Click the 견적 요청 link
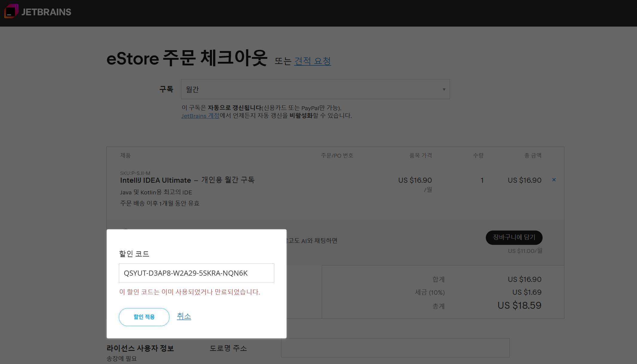 coord(313,61)
